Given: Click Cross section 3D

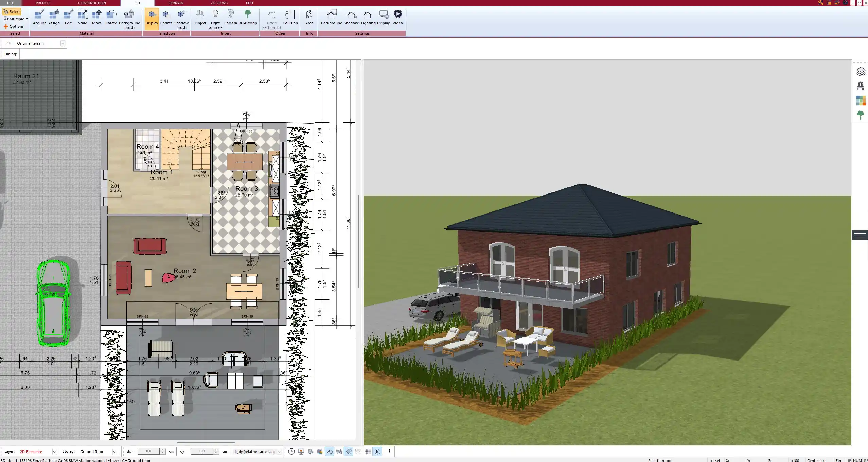Looking at the screenshot, I should click(x=271, y=19).
